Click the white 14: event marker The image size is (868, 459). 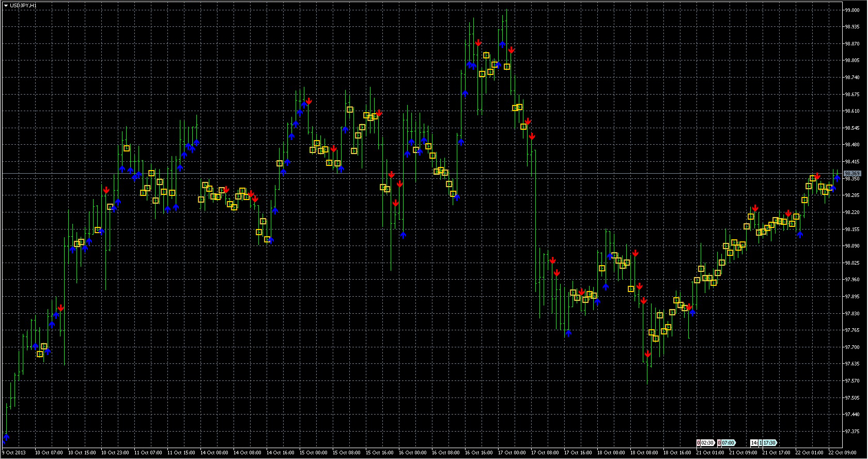pyautogui.click(x=754, y=443)
